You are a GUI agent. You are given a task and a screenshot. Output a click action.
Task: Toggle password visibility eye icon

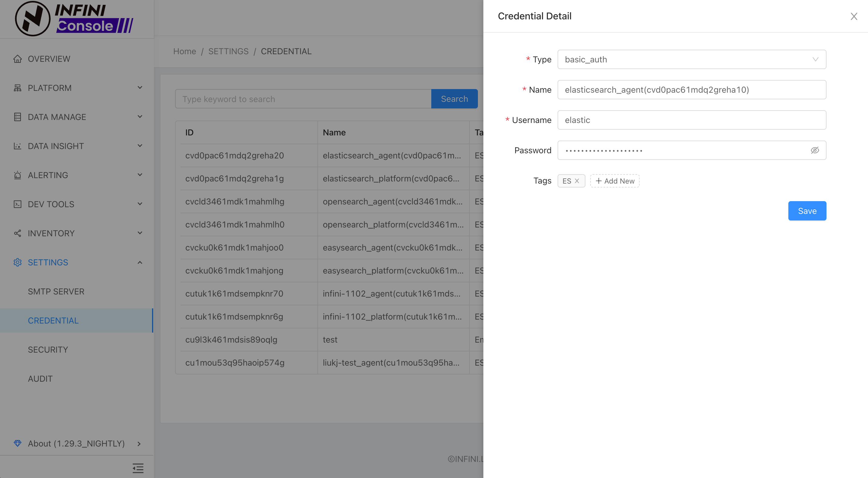click(x=815, y=150)
